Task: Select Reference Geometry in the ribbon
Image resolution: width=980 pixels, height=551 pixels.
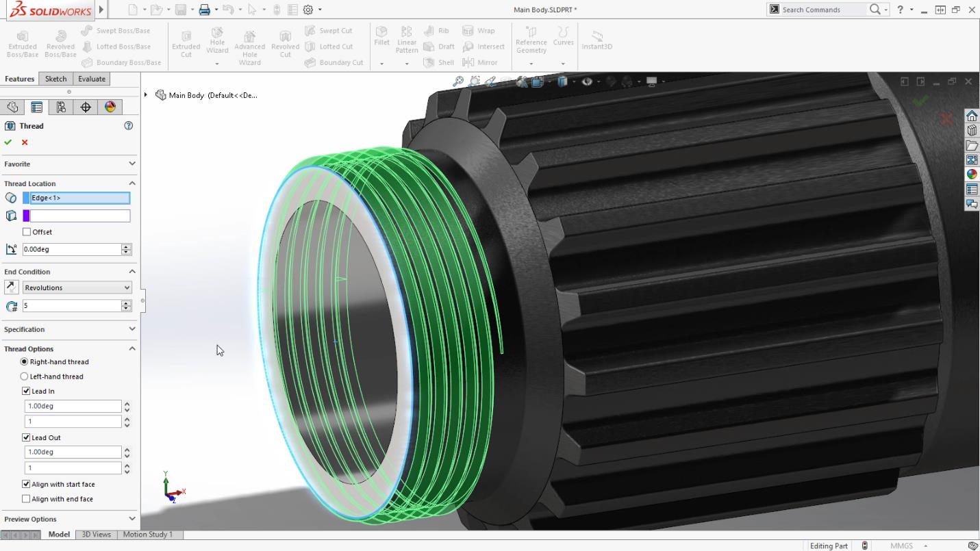Action: [531, 42]
